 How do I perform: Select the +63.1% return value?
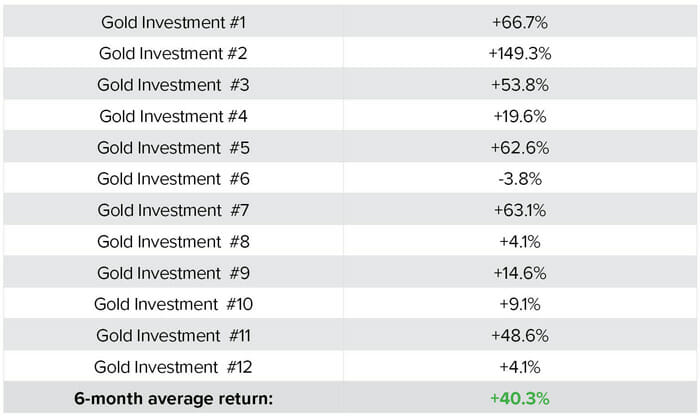tap(519, 210)
